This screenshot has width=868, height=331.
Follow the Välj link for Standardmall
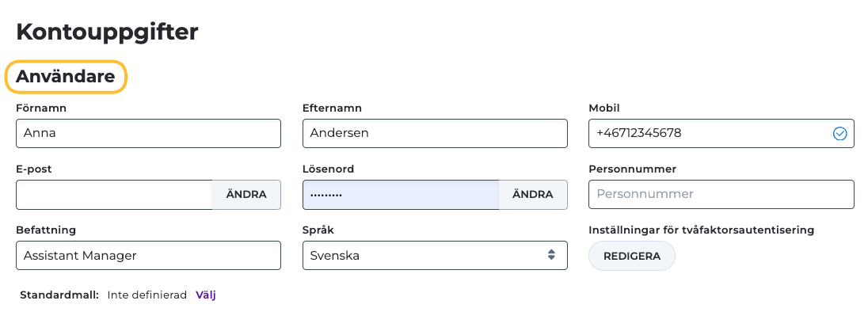click(206, 295)
